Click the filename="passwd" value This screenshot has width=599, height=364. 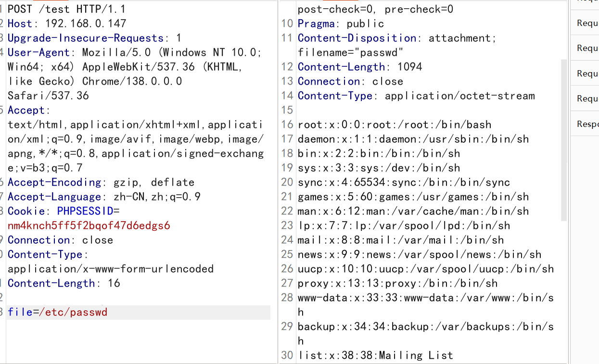(351, 52)
